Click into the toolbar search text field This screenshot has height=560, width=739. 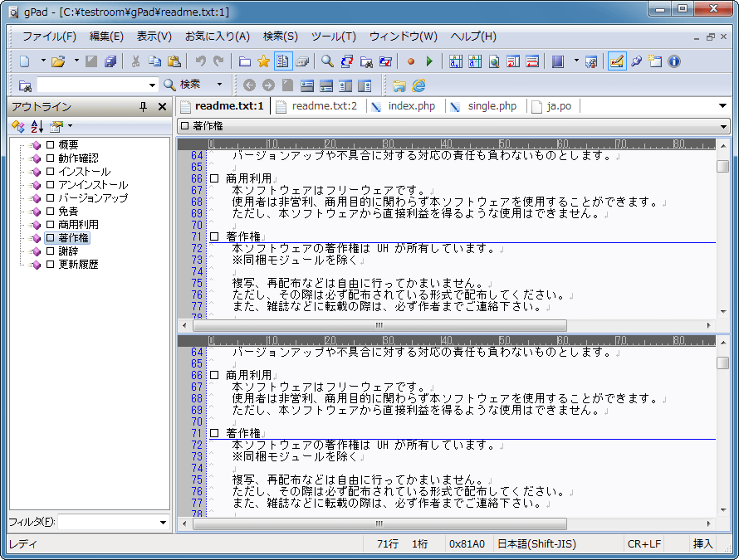(x=92, y=85)
